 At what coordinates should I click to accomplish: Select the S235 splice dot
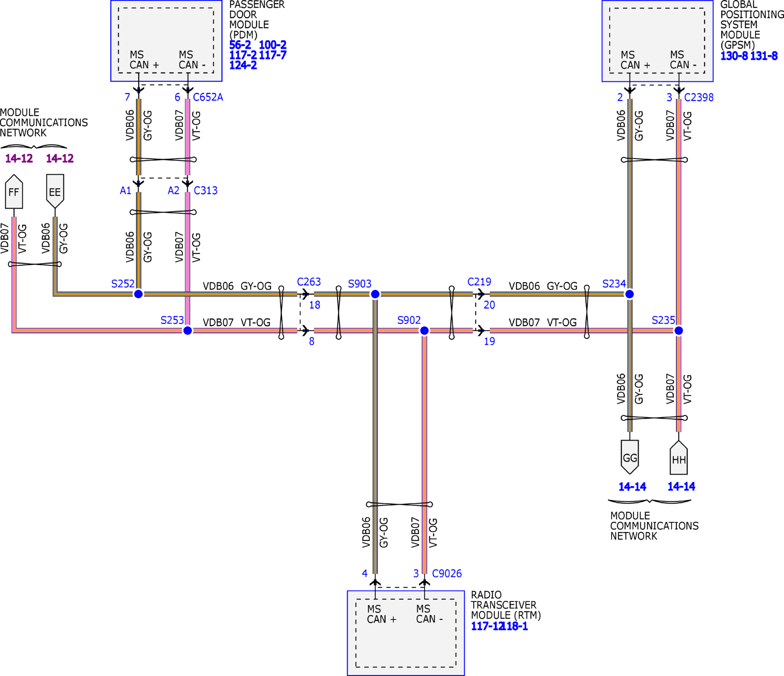(x=679, y=330)
